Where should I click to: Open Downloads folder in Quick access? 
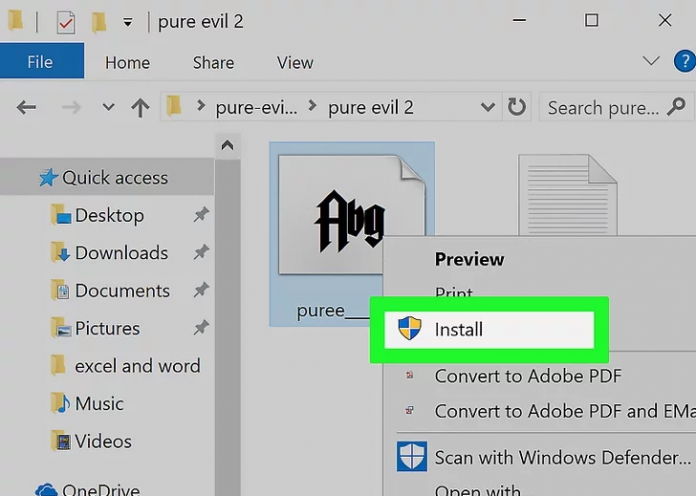click(121, 253)
